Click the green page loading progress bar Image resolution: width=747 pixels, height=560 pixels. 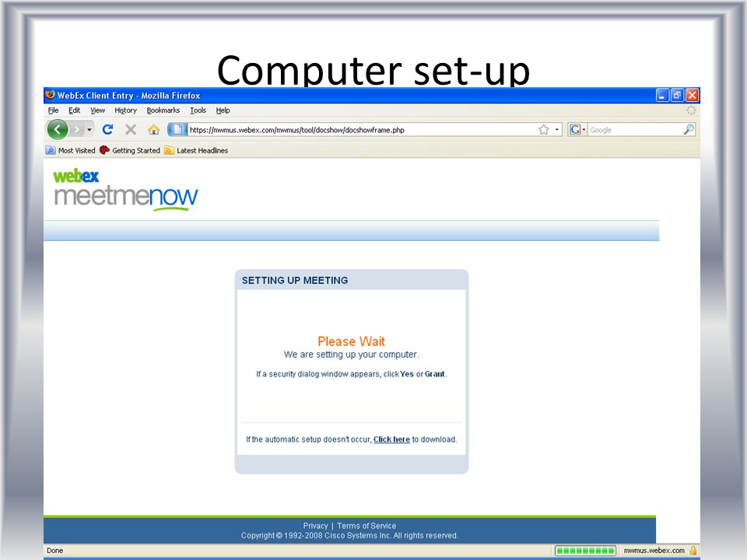tap(585, 551)
